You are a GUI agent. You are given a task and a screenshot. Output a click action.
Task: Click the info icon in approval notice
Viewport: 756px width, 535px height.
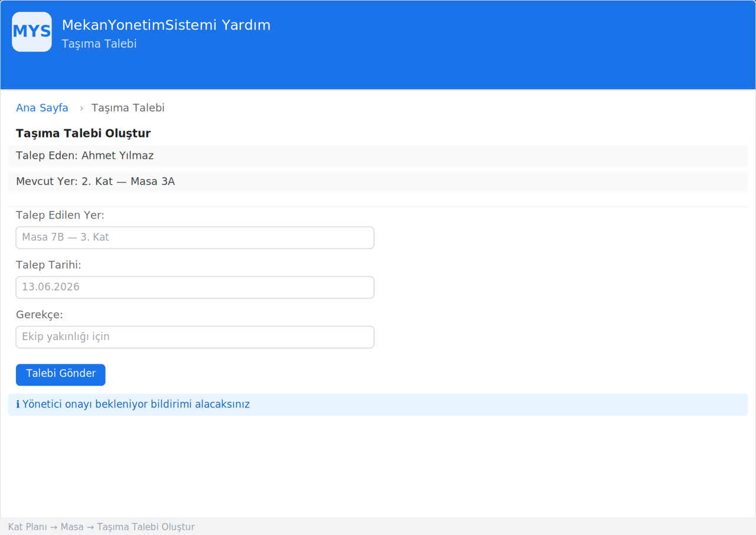coord(18,404)
